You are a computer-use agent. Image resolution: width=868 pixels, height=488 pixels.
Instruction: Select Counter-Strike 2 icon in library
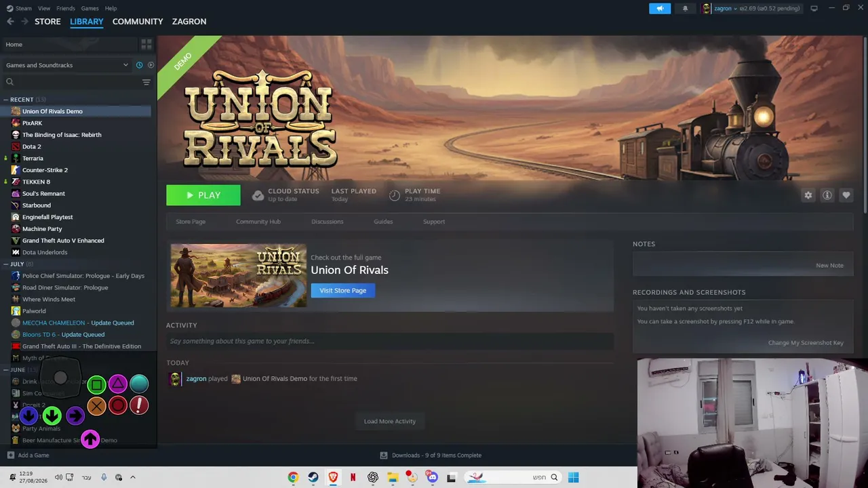coord(16,170)
